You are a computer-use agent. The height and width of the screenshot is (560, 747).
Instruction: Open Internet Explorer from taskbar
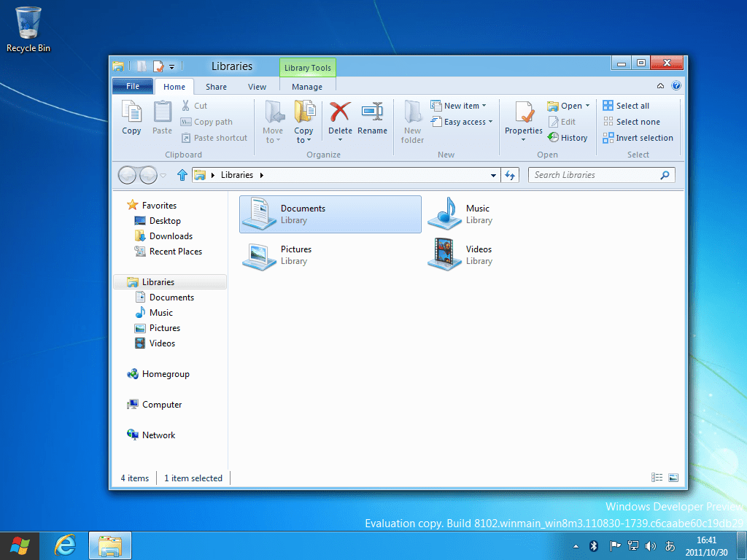coord(65,545)
